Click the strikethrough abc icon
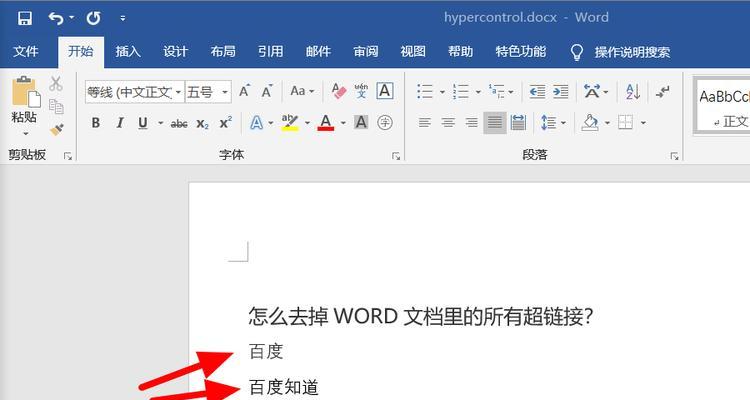The width and height of the screenshot is (750, 400). point(179,123)
